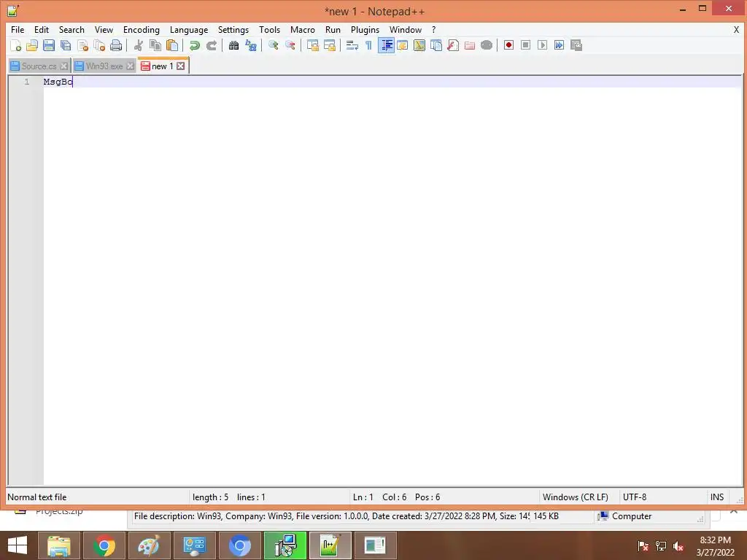This screenshot has height=560, width=747.
Task: Click the MsgBc text on line 1
Action: tap(58, 82)
